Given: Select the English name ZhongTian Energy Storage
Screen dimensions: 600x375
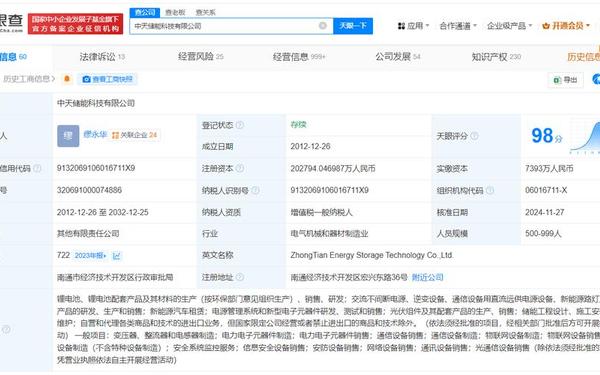Looking at the screenshot, I should tap(372, 255).
